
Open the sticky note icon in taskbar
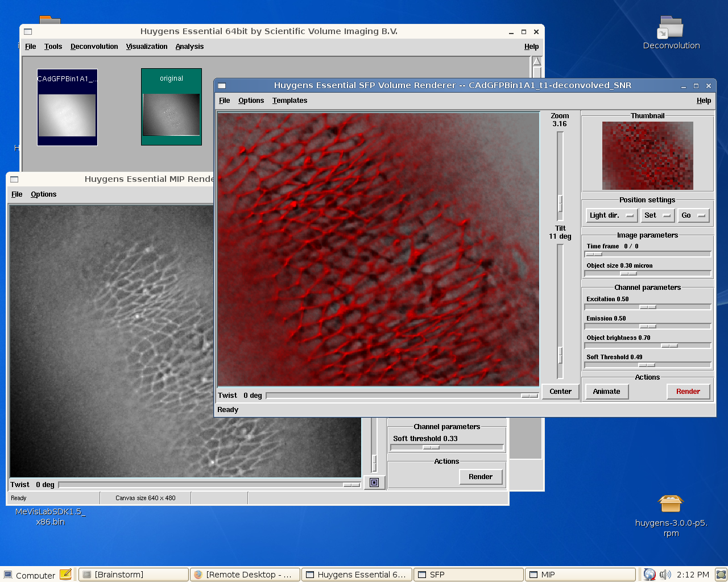coord(65,575)
